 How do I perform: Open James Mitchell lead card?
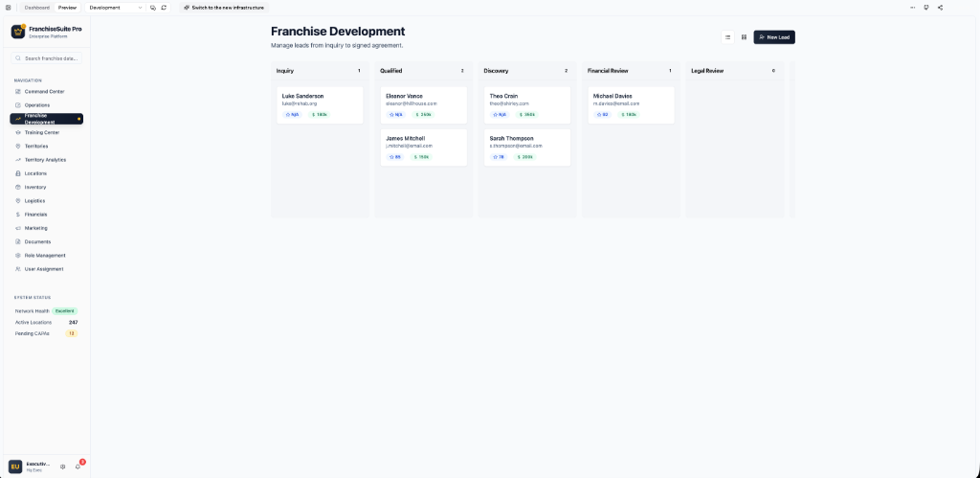click(x=424, y=148)
